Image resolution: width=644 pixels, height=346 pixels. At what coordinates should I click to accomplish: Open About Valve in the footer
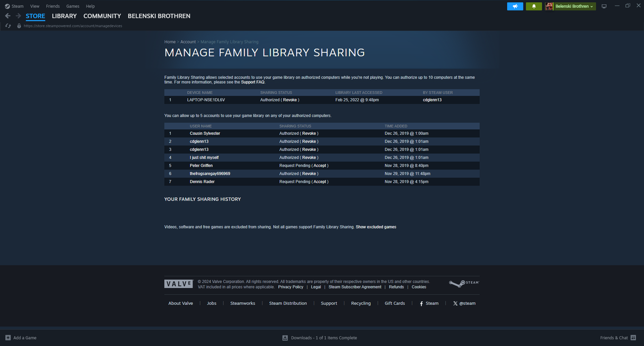click(181, 303)
